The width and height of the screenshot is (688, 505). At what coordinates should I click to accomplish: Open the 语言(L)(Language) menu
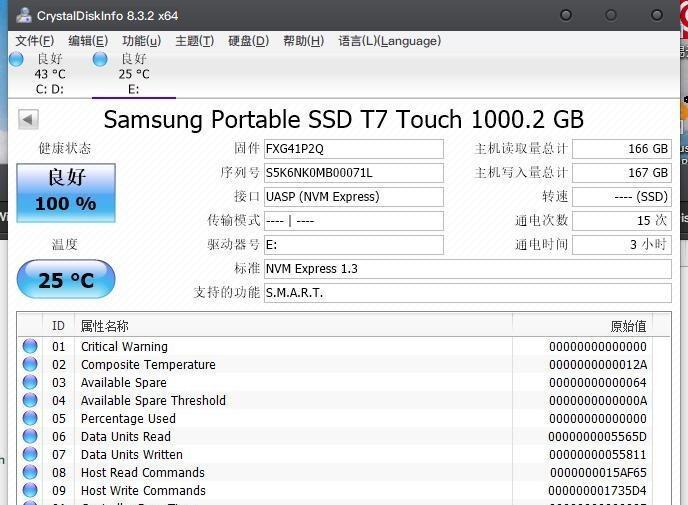pos(389,41)
